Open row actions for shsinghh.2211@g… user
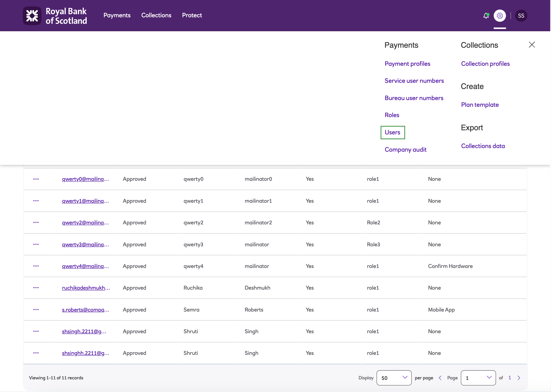Image resolution: width=551 pixels, height=392 pixels. click(x=36, y=353)
